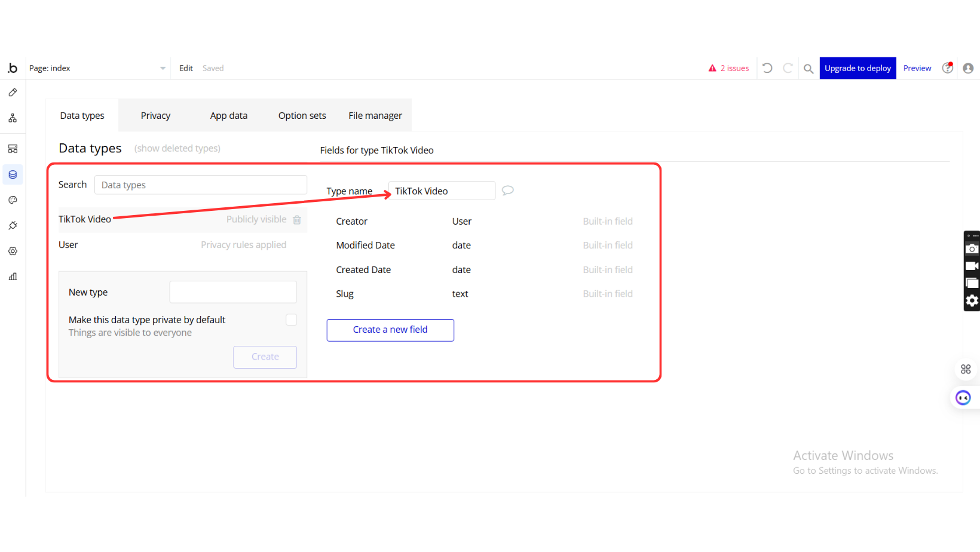Click the undo arrow icon
This screenshot has height=552, width=980.
[x=768, y=68]
